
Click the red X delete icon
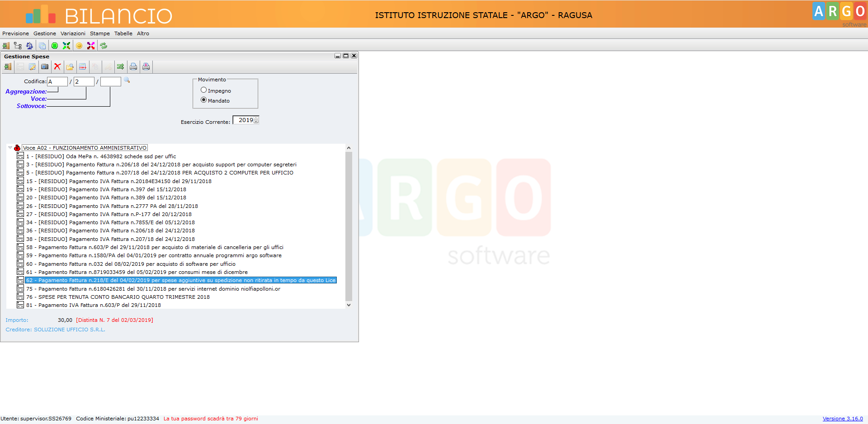point(57,67)
